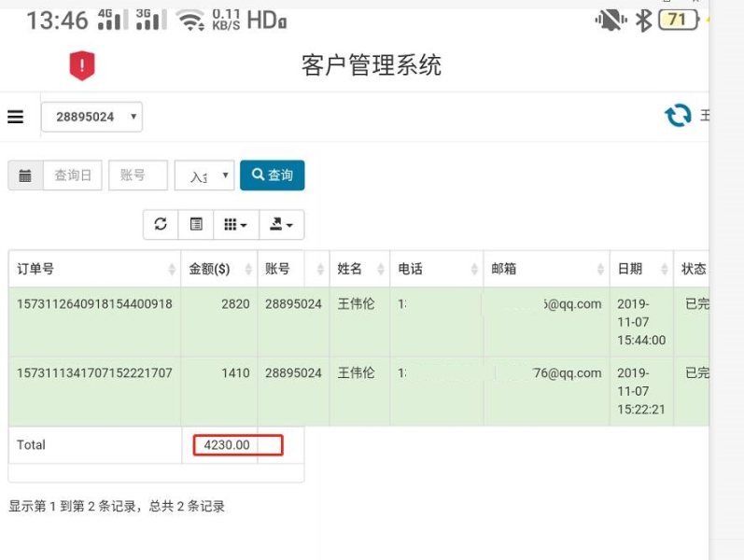Click the date 2019-11-07 15:44:00 cell

tap(641, 322)
